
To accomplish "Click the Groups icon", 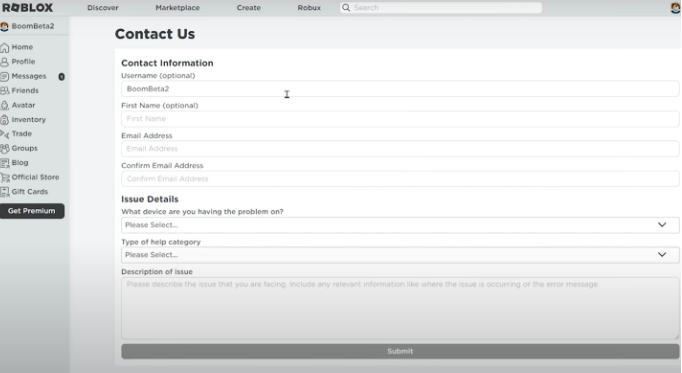I will pyautogui.click(x=5, y=149).
